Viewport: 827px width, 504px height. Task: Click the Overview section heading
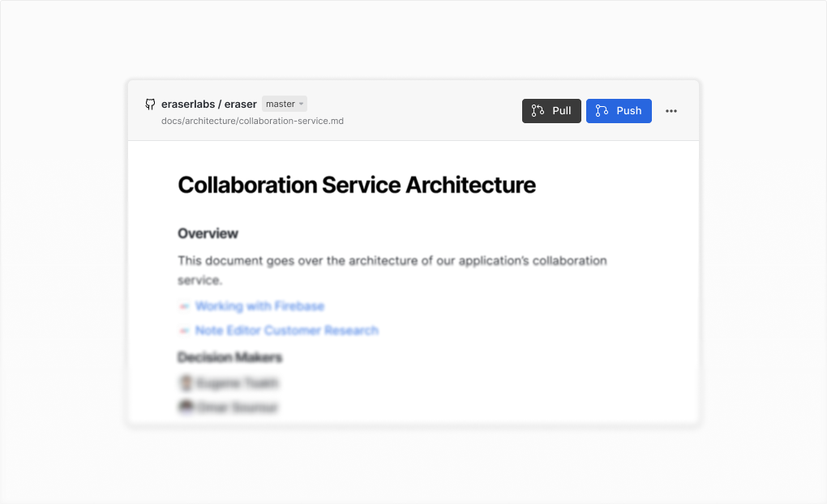208,233
